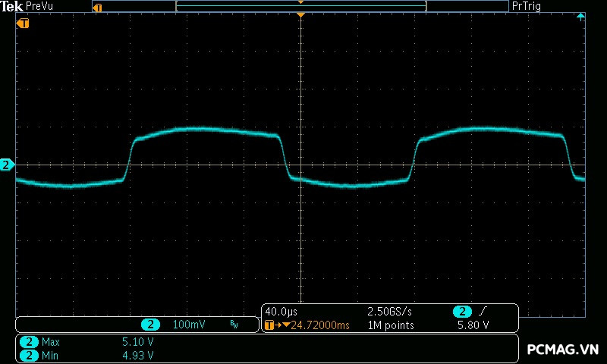This screenshot has height=364, width=607.
Task: Click the trigger source channel 2 badge
Action: click(x=461, y=312)
